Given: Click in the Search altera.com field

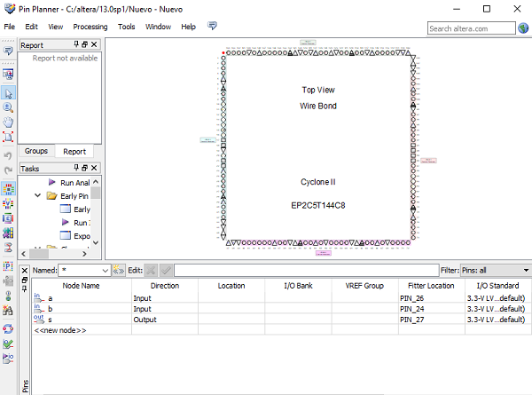Looking at the screenshot, I should [x=472, y=28].
